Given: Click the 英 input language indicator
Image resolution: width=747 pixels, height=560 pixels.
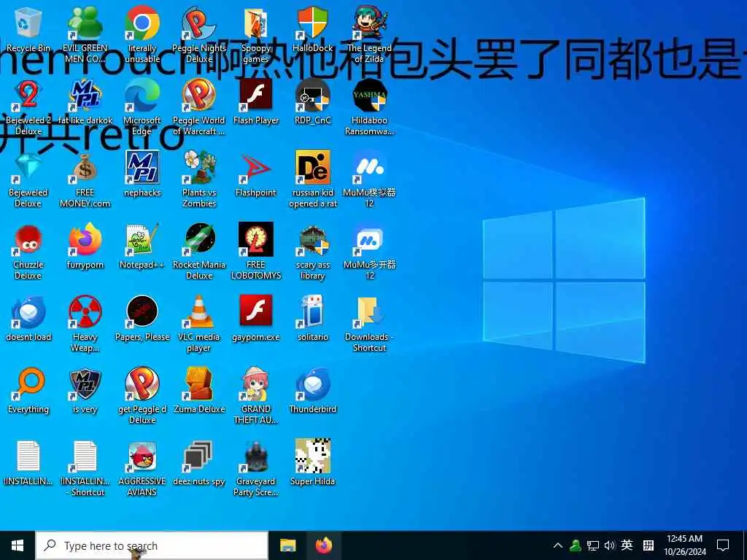Looking at the screenshot, I should coord(627,545).
